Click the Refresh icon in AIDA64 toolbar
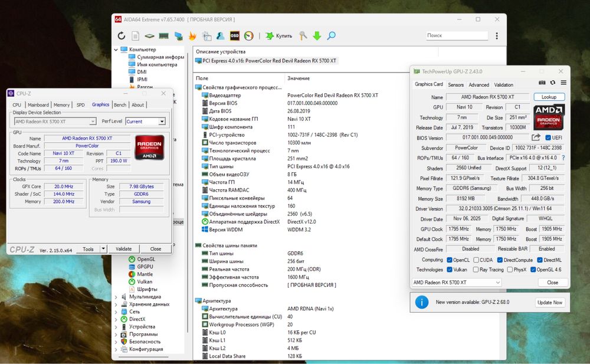Screen dimensions: 590x364 121,36
